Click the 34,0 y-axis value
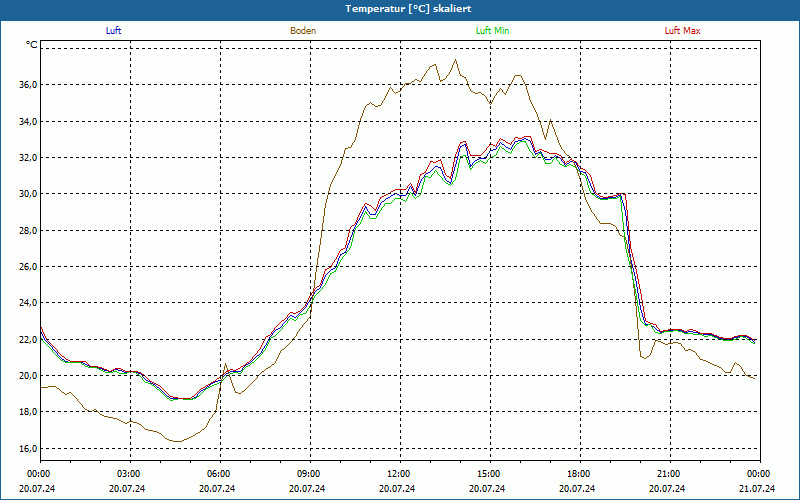Screen dimensions: 800x500 tap(28, 121)
